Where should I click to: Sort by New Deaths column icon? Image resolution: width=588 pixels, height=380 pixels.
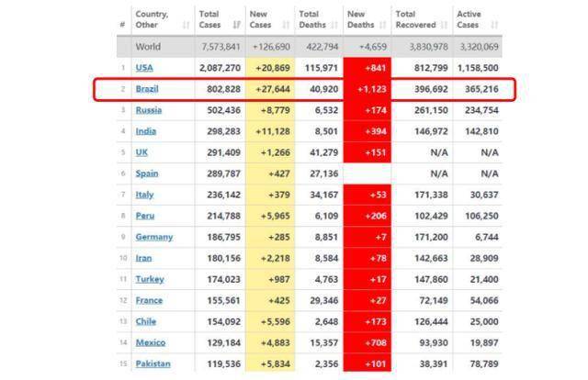click(383, 25)
